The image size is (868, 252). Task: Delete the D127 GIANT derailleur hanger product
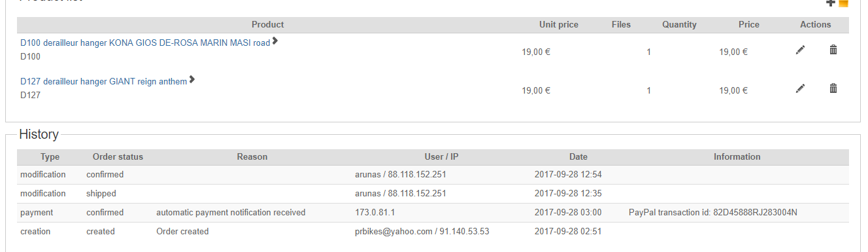pos(833,88)
